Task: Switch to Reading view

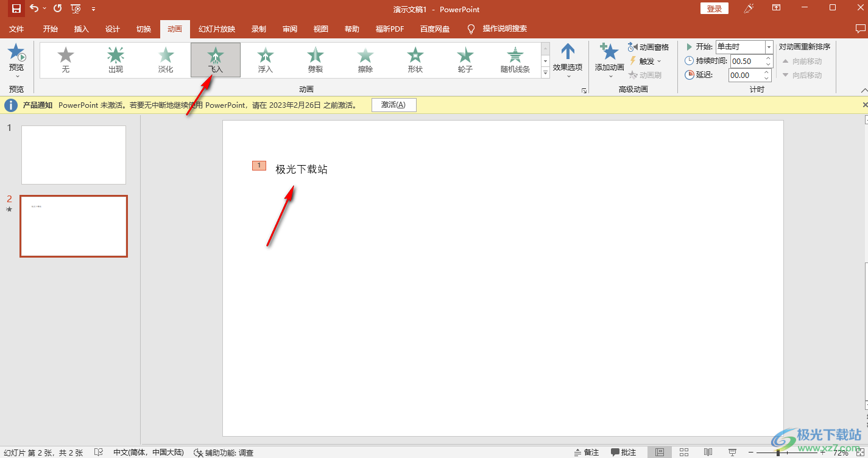Action: pos(708,453)
